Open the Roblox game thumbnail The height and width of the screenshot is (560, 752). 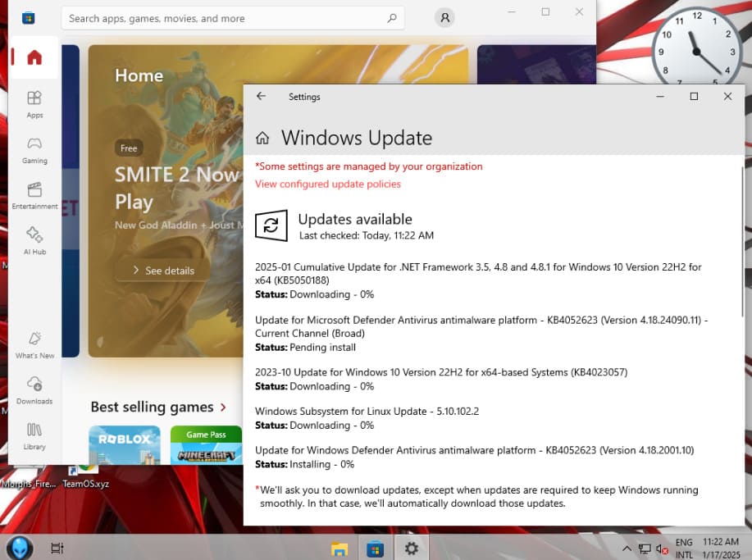[x=125, y=445]
